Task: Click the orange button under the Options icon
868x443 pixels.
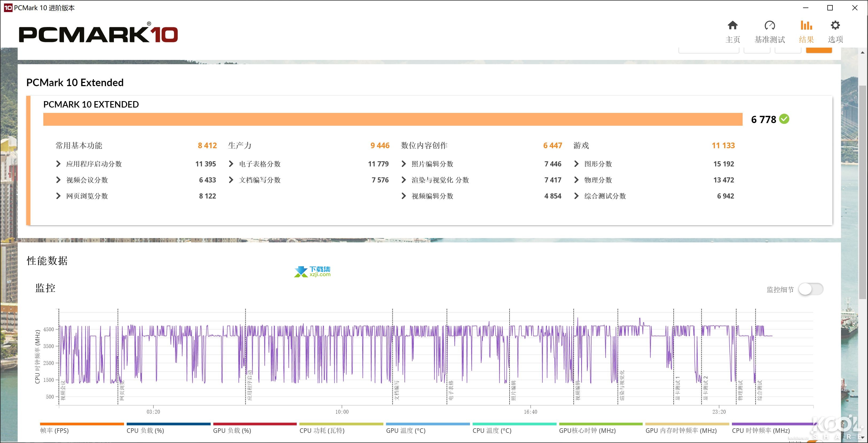Action: pos(819,50)
